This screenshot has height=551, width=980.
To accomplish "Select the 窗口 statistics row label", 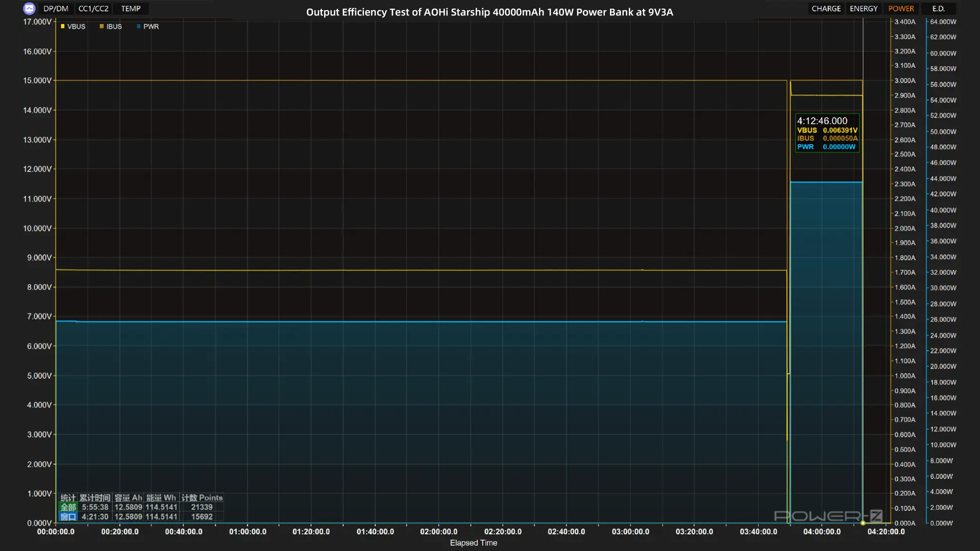I will pos(68,517).
